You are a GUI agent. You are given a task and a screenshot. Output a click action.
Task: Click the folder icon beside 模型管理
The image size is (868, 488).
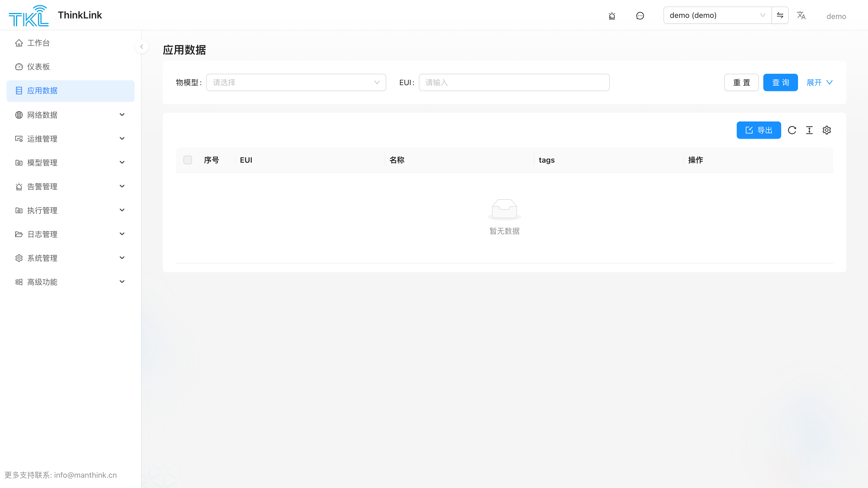19,163
